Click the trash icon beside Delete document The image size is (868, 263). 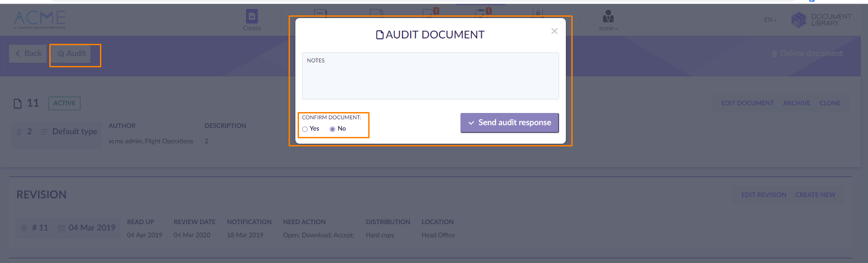pos(774,54)
